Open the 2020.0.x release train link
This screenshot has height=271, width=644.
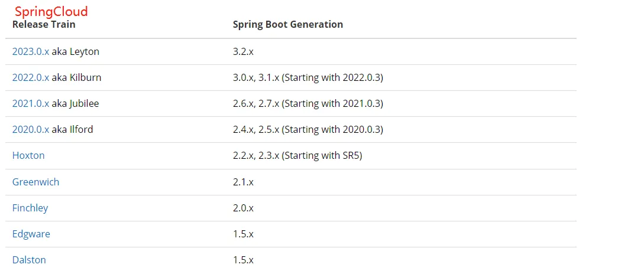coord(31,129)
